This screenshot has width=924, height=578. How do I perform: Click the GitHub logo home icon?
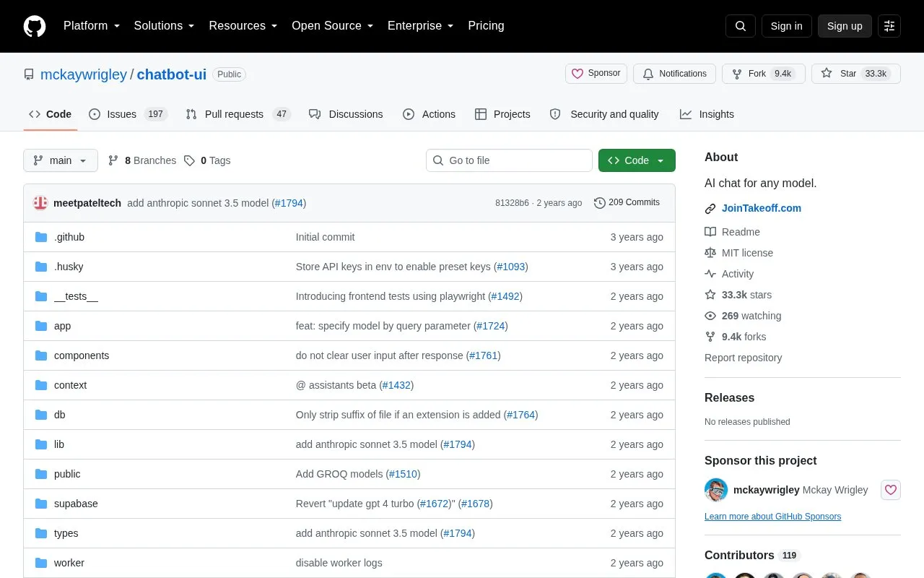coord(35,26)
